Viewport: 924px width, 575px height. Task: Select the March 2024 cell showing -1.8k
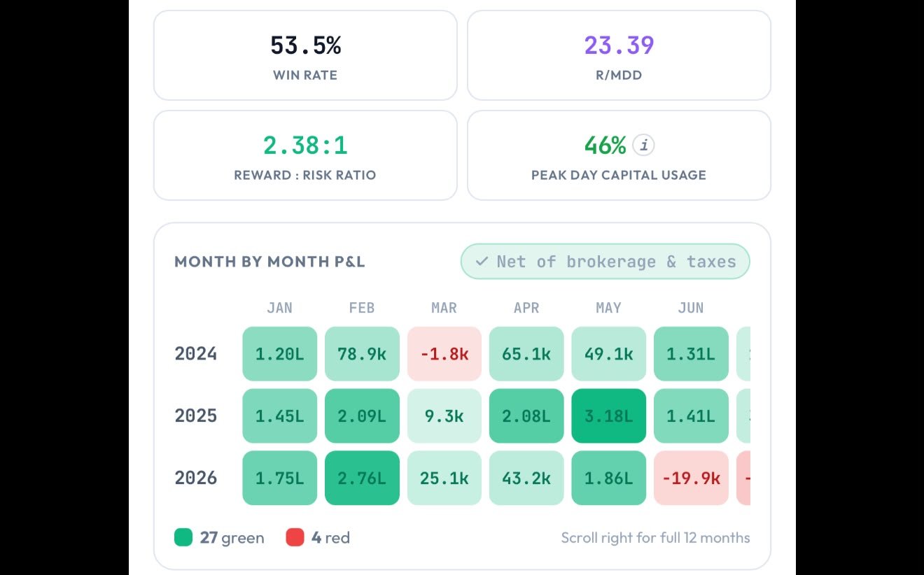pyautogui.click(x=444, y=354)
